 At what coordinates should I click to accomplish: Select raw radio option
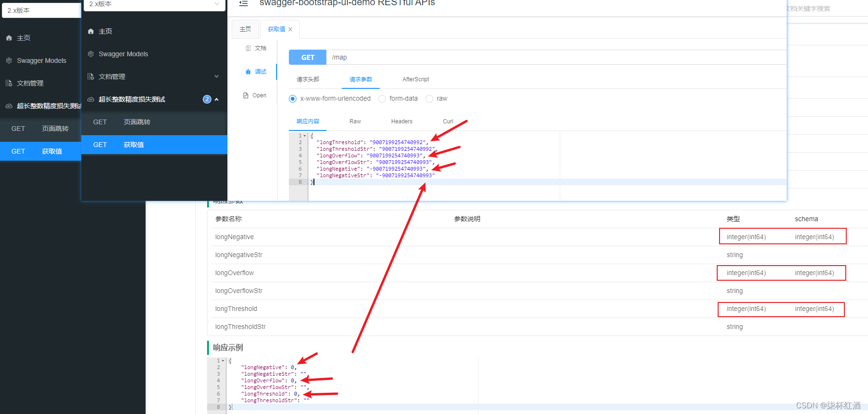[429, 99]
